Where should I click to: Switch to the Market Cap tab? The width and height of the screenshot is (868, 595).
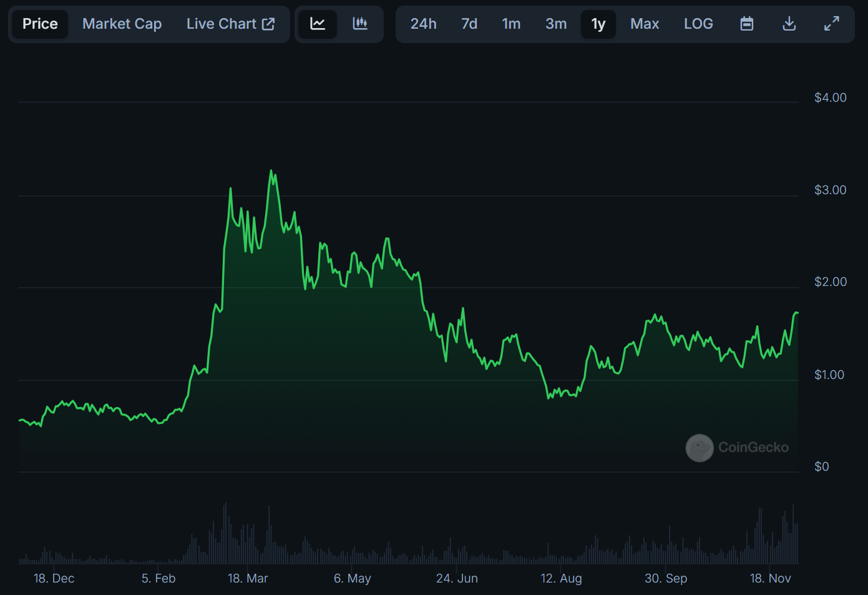pyautogui.click(x=122, y=24)
